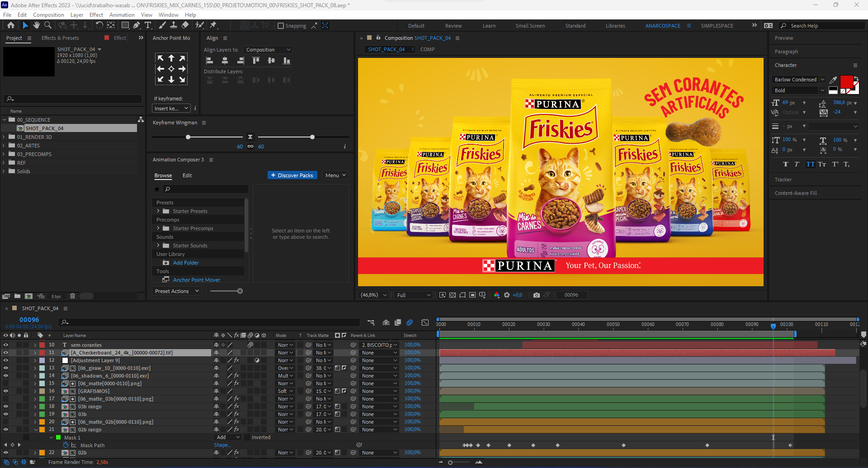
Task: Open the Animation menu
Action: click(x=122, y=15)
